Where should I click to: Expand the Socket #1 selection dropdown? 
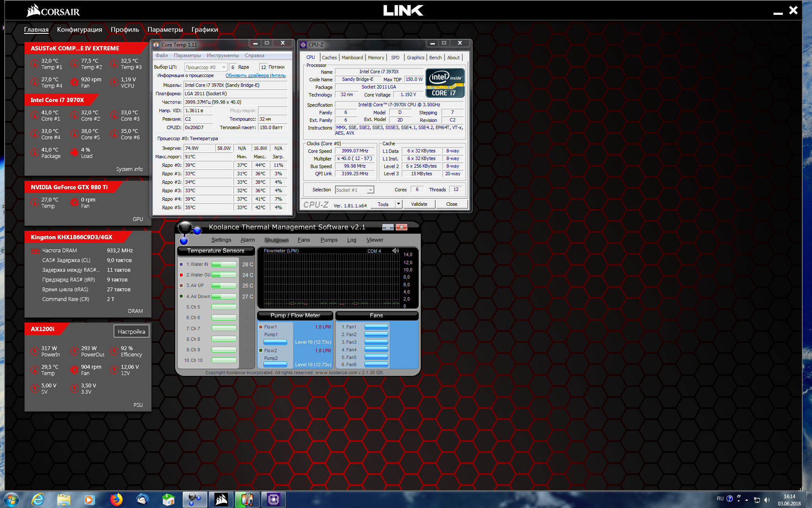370,190
